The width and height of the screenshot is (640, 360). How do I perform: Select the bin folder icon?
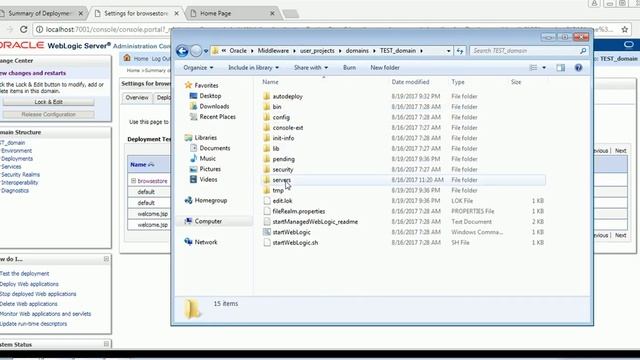[267, 107]
